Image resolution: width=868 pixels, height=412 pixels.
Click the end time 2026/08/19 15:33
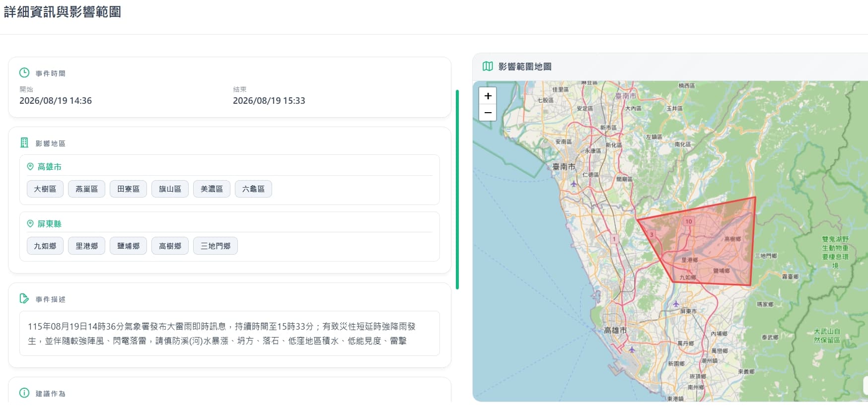(269, 101)
